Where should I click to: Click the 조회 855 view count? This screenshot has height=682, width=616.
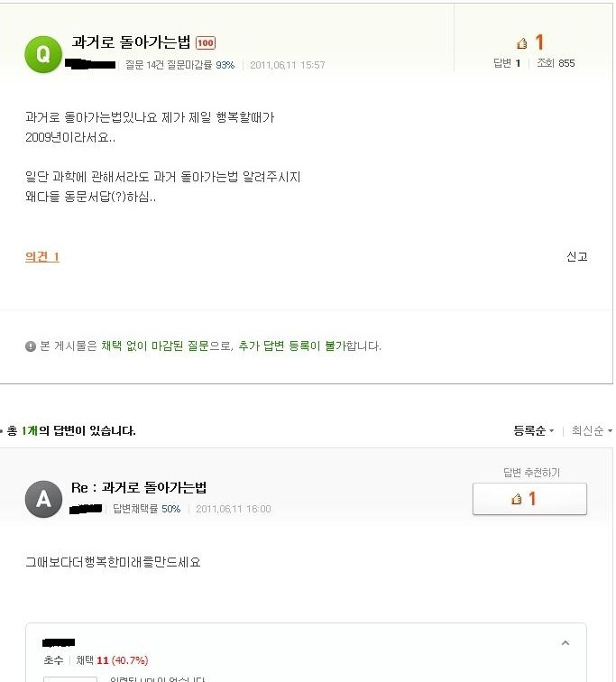click(556, 63)
